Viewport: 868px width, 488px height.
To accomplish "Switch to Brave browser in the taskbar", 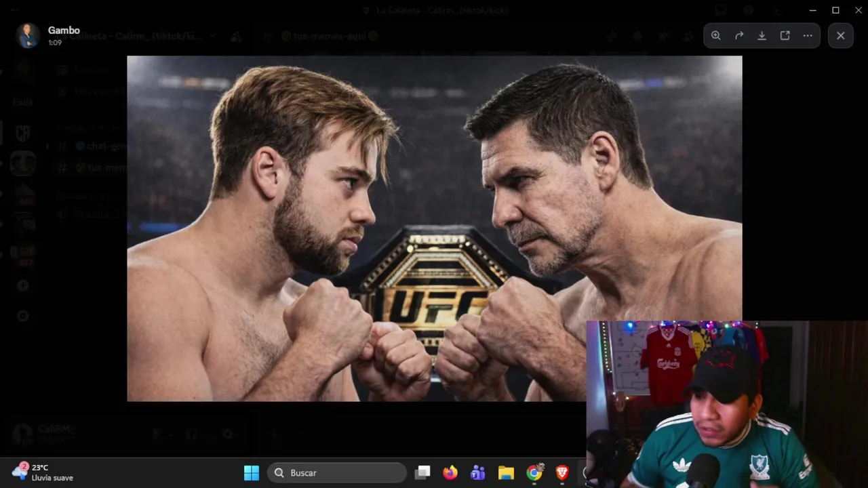I will click(562, 472).
